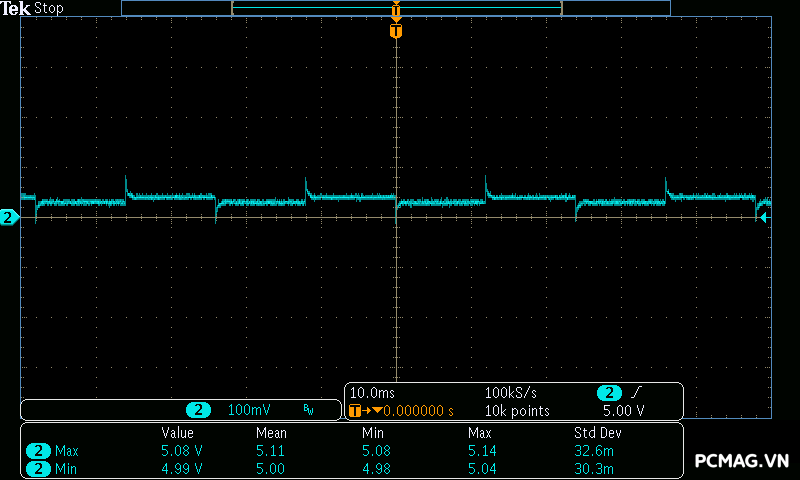
Task: Click the Tek logo
Action: (17, 8)
